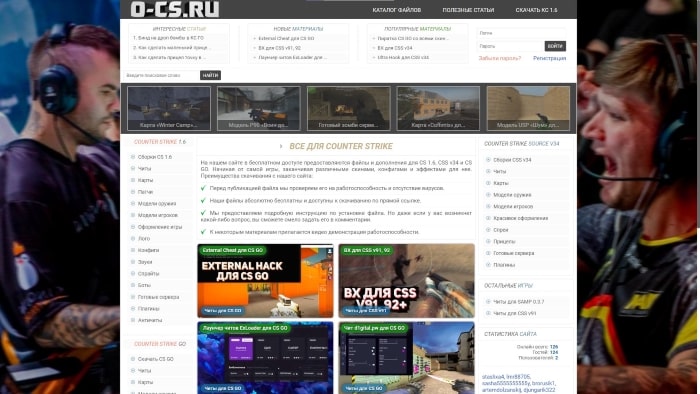Open the Регистрация link
This screenshot has height=394, width=700.
[x=550, y=58]
